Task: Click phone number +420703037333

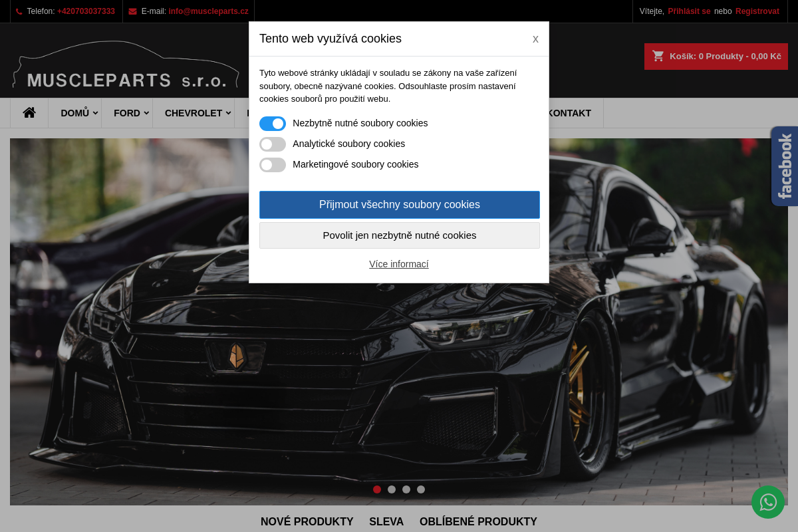Action: tap(86, 11)
